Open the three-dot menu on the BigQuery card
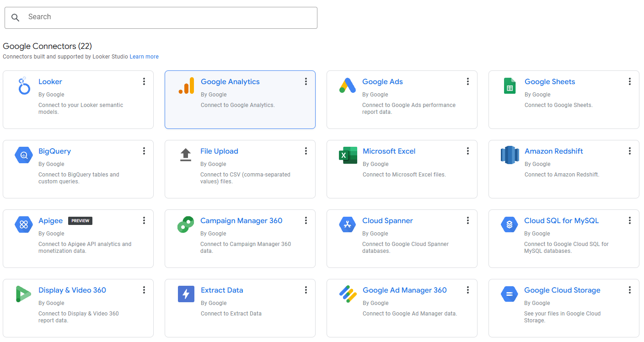The height and width of the screenshot is (342, 644). tap(144, 150)
